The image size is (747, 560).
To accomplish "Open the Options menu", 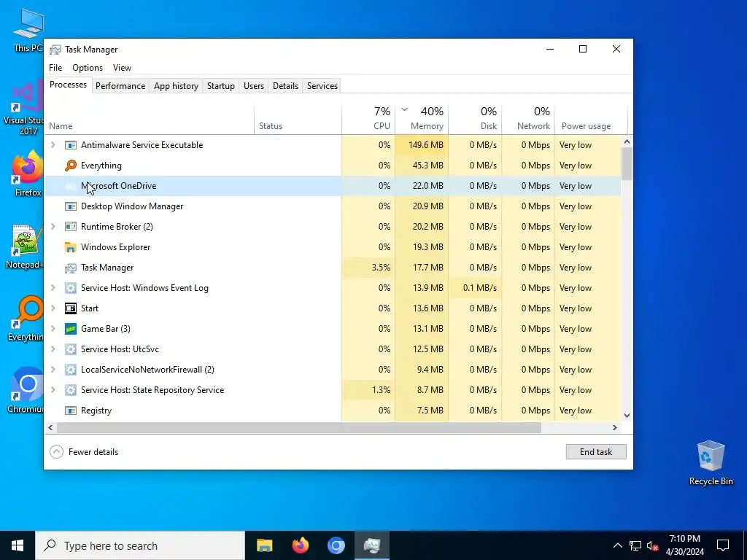I will coord(88,68).
